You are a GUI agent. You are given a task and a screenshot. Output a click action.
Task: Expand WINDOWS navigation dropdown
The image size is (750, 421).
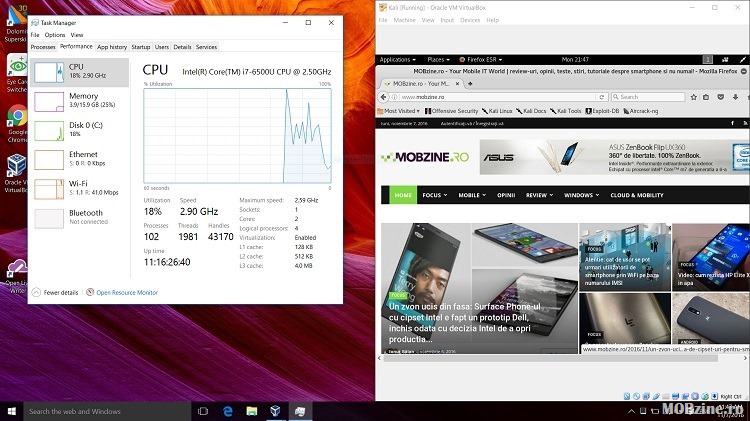(581, 195)
